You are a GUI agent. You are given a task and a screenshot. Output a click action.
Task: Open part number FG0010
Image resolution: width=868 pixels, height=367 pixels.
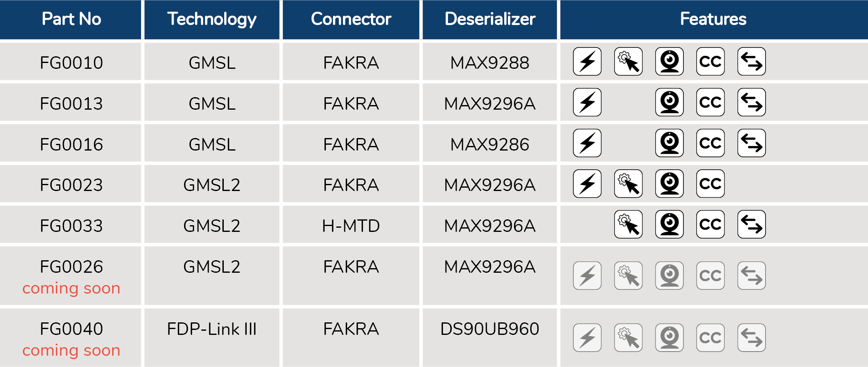(x=71, y=63)
